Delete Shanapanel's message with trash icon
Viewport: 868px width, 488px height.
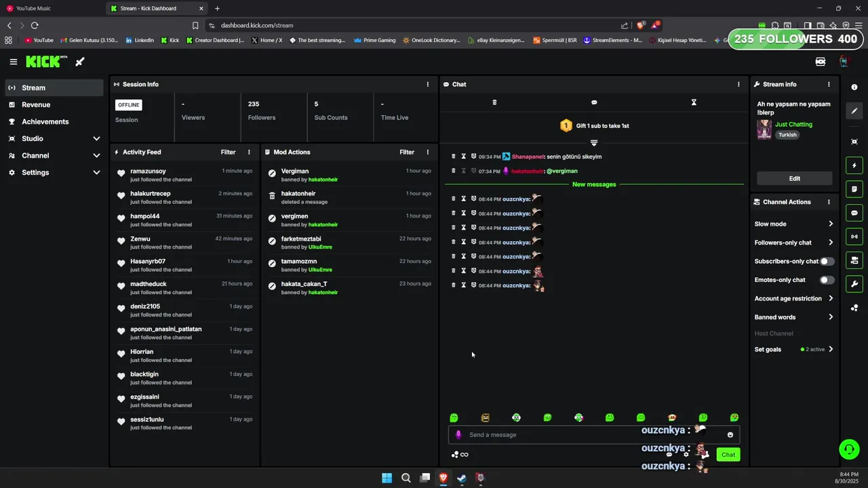tap(454, 157)
